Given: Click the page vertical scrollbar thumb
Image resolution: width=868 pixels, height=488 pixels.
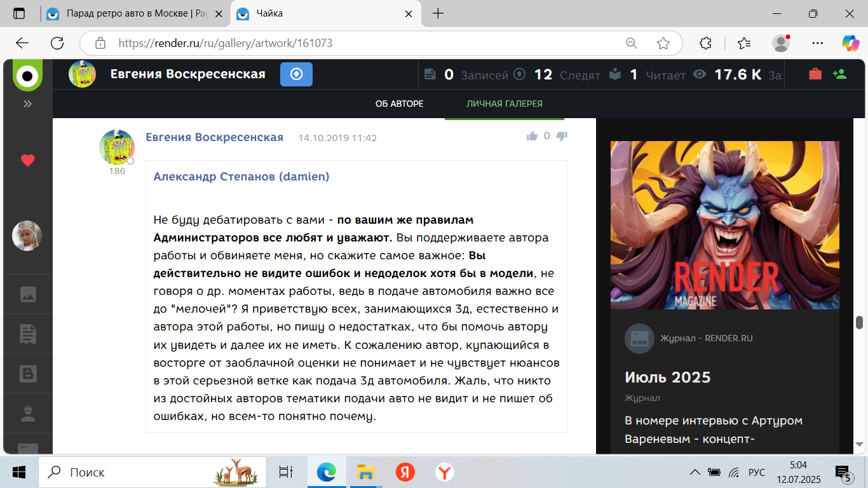Looking at the screenshot, I should pos(859,322).
